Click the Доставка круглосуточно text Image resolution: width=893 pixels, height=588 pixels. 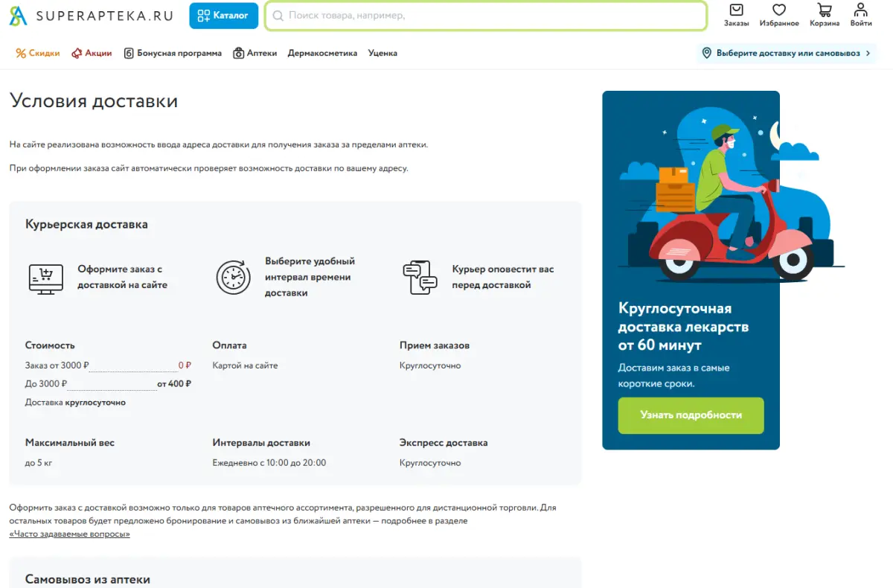pos(75,403)
